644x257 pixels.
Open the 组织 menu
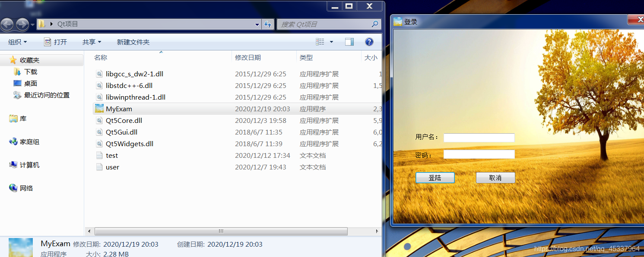(x=18, y=42)
